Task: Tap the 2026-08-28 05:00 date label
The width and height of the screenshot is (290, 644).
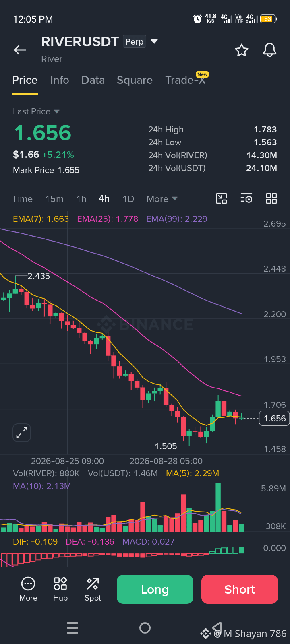Action: pos(166,461)
